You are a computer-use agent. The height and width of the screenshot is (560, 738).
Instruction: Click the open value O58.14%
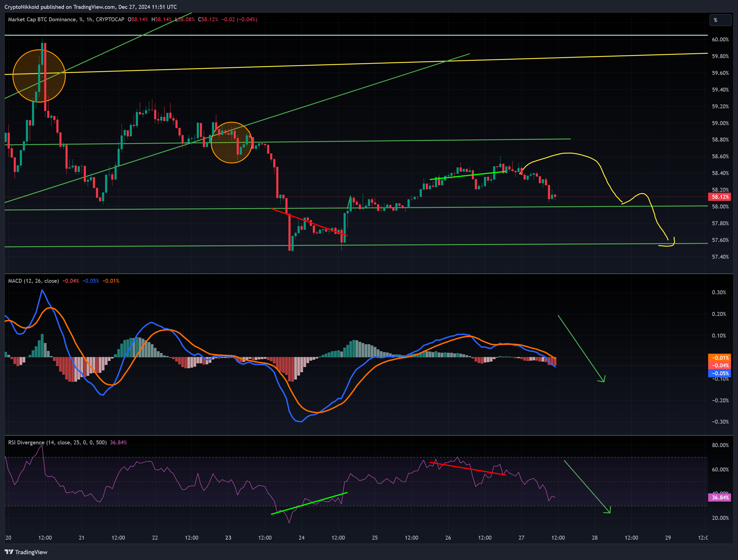[x=138, y=19]
